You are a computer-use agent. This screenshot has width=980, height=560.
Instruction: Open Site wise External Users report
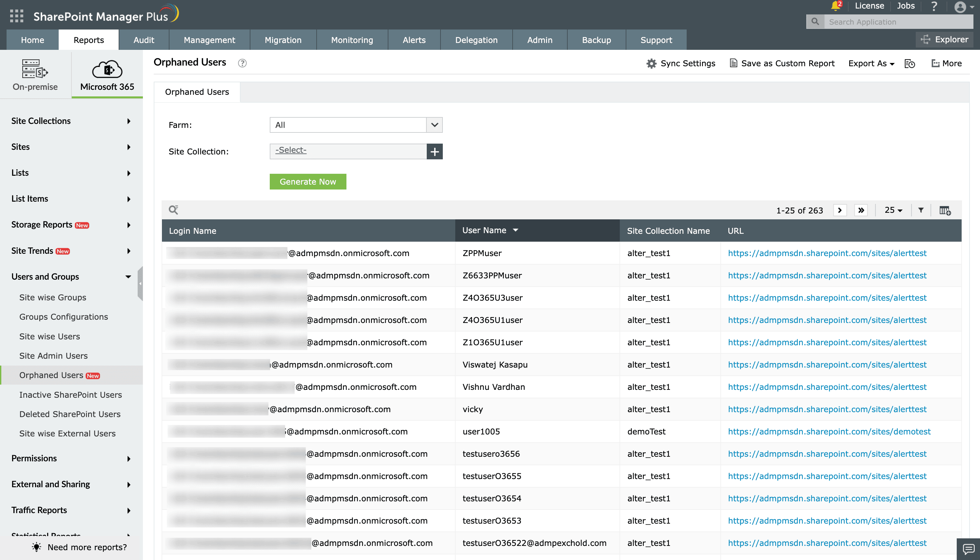(x=67, y=433)
